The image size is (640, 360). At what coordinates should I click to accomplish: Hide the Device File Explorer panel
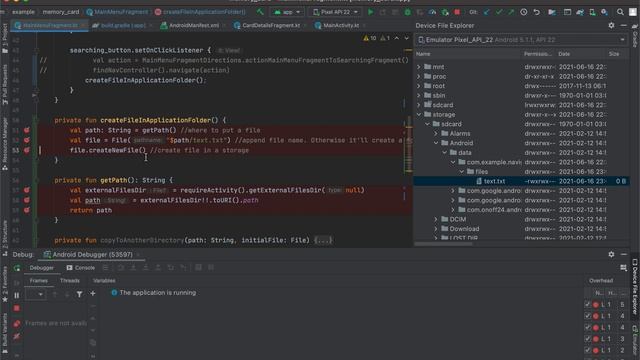pyautogui.click(x=624, y=25)
